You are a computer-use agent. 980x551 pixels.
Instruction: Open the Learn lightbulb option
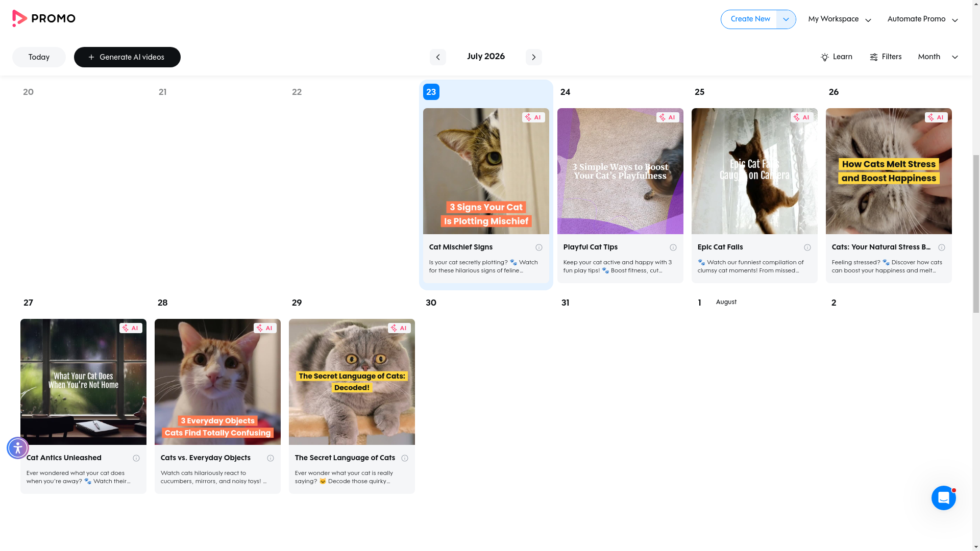(x=836, y=57)
